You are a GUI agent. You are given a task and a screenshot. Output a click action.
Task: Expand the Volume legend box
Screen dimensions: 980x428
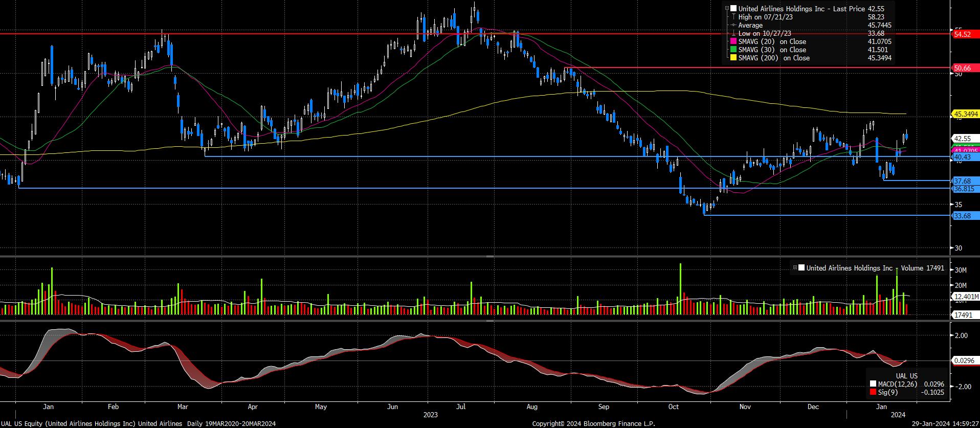(x=795, y=267)
